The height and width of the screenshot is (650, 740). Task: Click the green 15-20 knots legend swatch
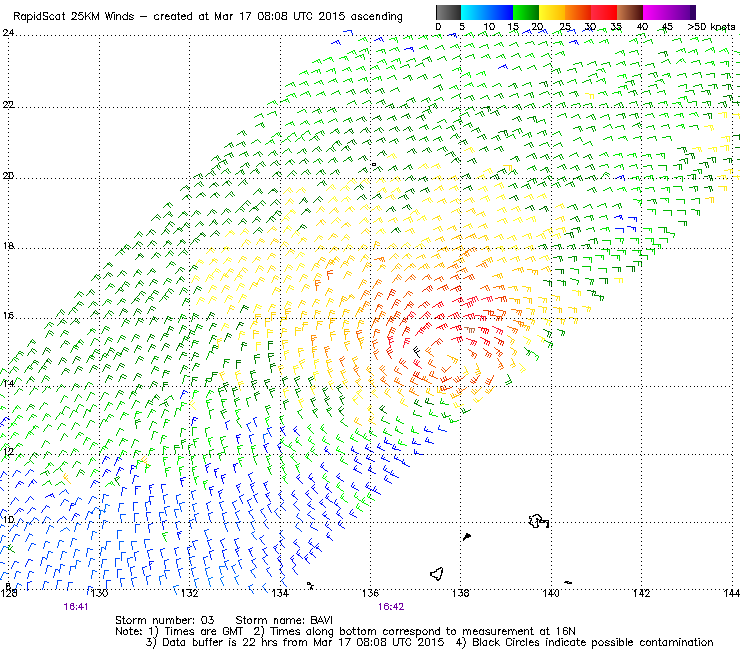tap(526, 12)
